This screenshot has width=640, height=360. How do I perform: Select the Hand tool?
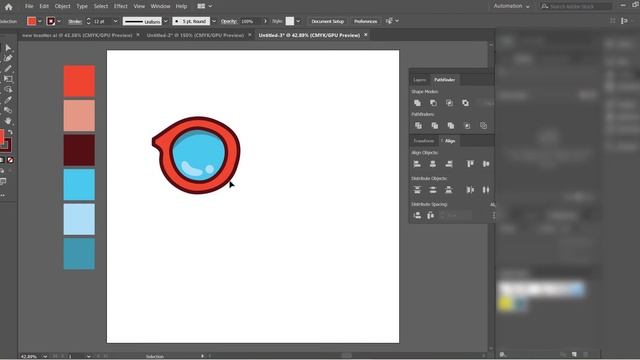click(8, 121)
